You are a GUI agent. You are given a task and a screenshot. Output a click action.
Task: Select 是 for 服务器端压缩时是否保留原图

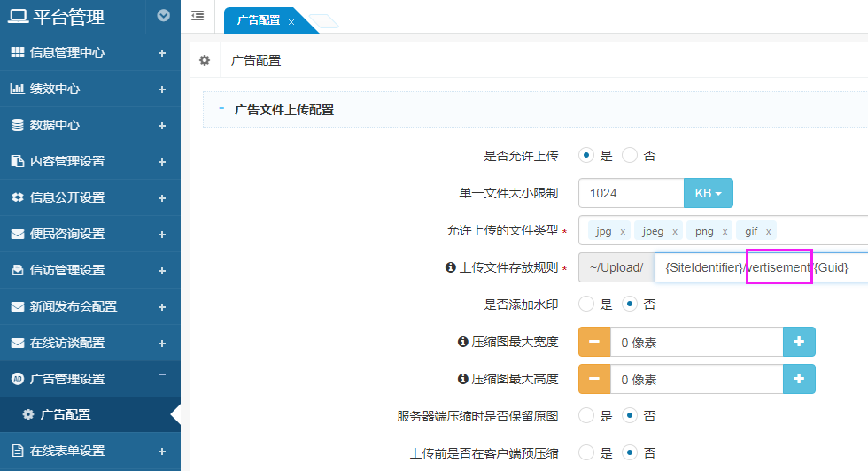coord(585,415)
